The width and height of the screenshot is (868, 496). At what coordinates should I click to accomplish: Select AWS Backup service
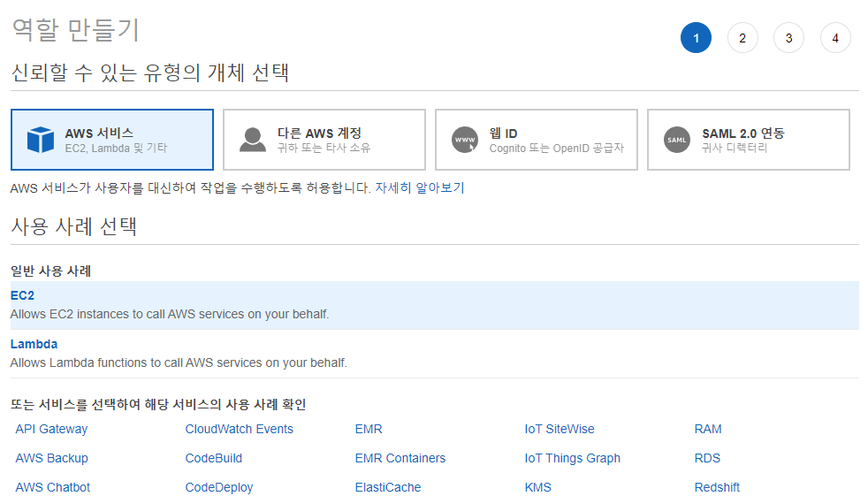coord(51,458)
